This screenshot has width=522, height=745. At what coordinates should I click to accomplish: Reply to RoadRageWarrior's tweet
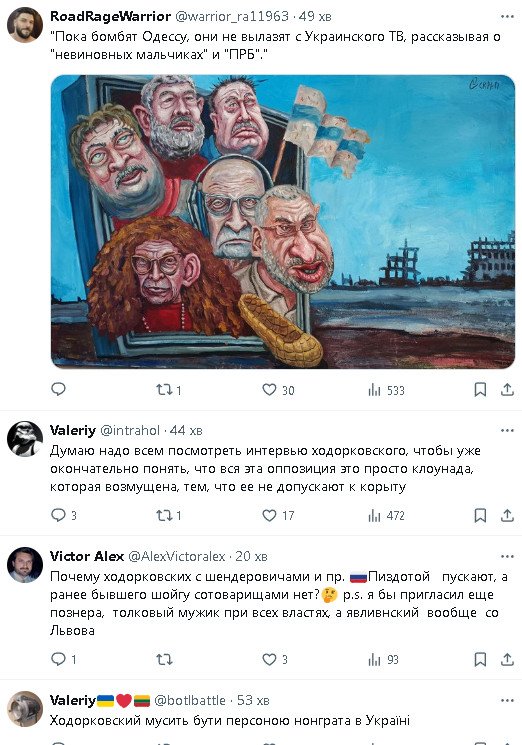(58, 390)
